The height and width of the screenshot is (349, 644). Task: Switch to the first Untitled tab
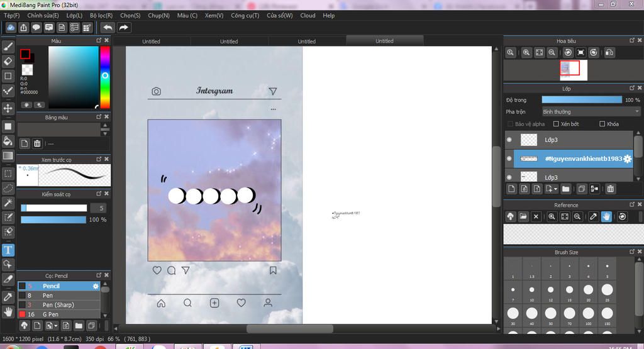[151, 41]
